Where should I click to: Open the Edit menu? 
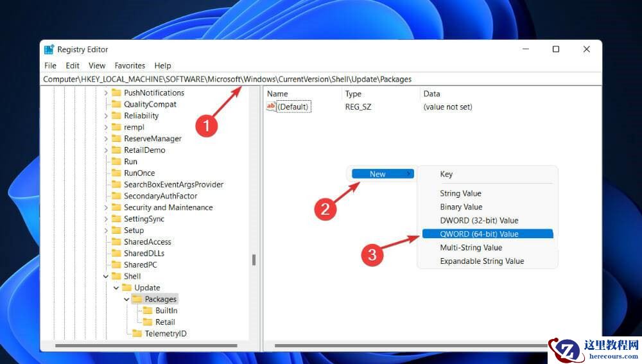73,65
